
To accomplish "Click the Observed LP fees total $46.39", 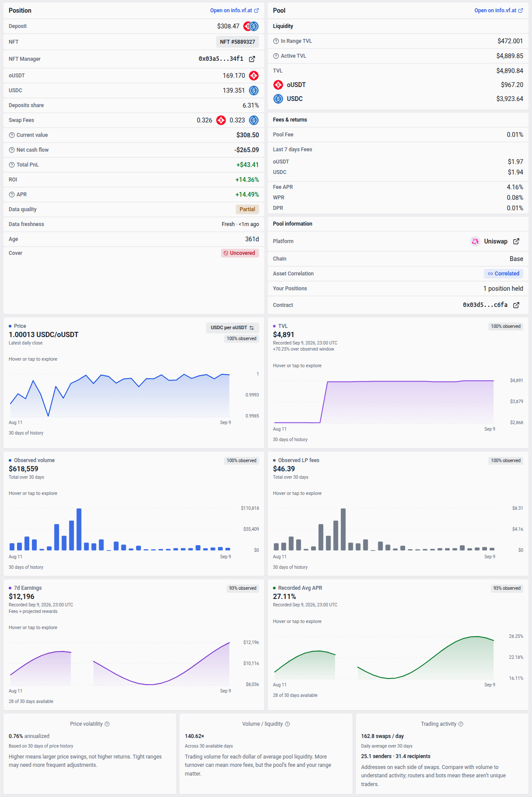I will tap(284, 469).
